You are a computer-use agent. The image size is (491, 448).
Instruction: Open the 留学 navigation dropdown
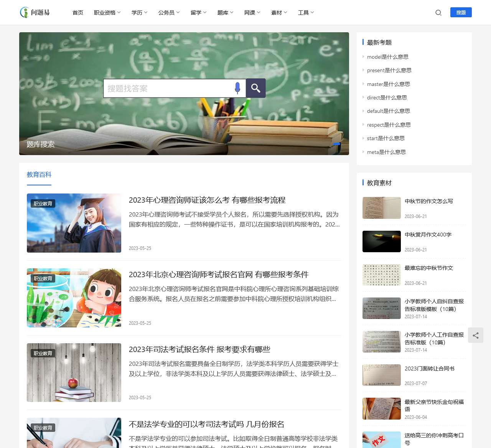198,12
